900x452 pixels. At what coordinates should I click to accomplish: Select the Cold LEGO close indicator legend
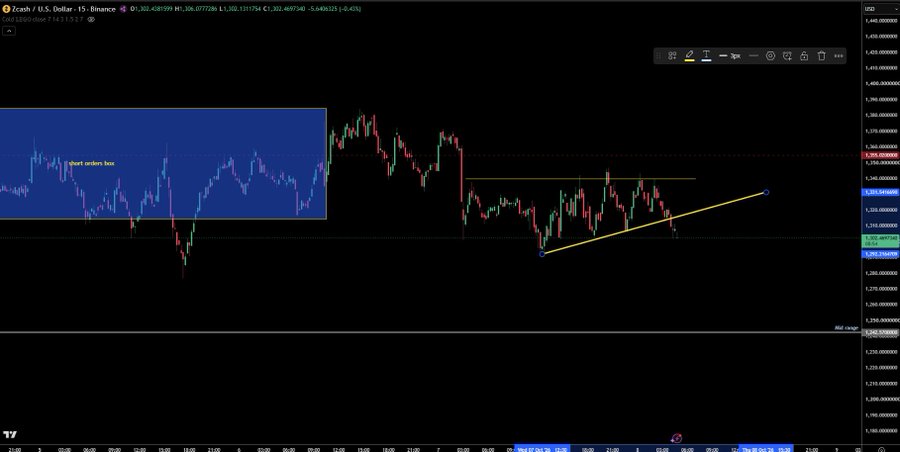pyautogui.click(x=42, y=19)
